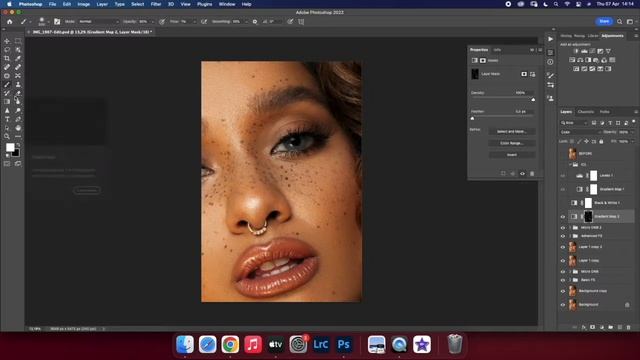Hide the Basic FS group
Image resolution: width=640 pixels, height=360 pixels.
tap(563, 280)
